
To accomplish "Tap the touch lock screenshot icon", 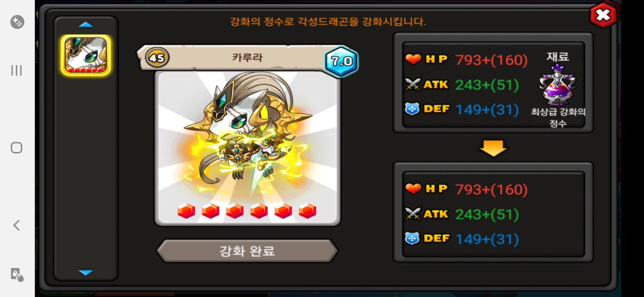I will point(17,275).
